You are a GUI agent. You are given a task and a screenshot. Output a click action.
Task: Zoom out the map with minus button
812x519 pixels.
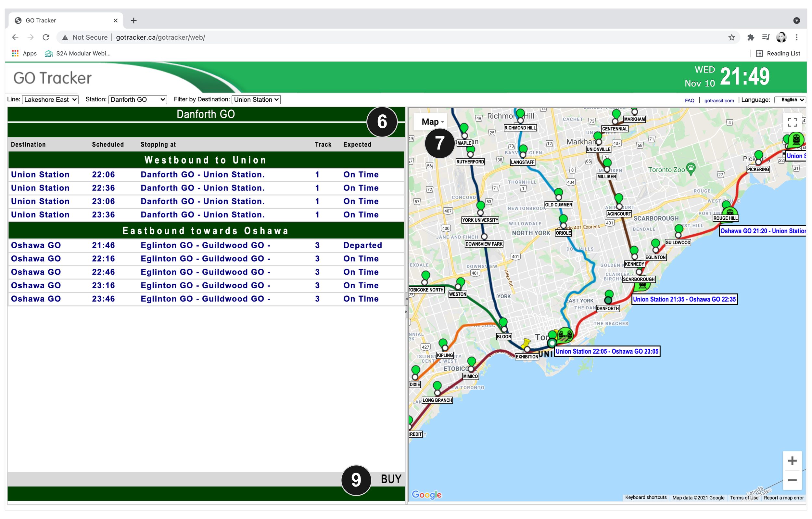coord(792,480)
